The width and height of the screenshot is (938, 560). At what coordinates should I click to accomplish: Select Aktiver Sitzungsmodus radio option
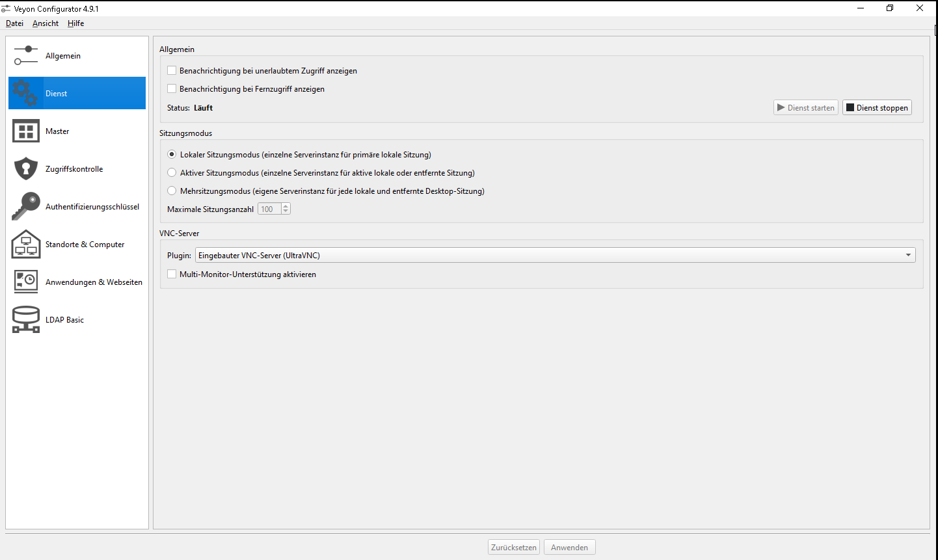click(x=172, y=173)
